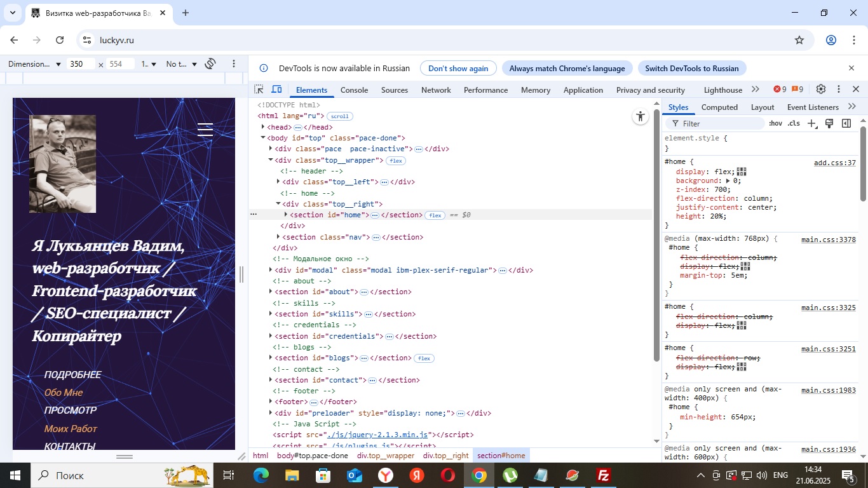The height and width of the screenshot is (488, 868).
Task: Click the Switch DevTools to Russian button
Action: 691,69
